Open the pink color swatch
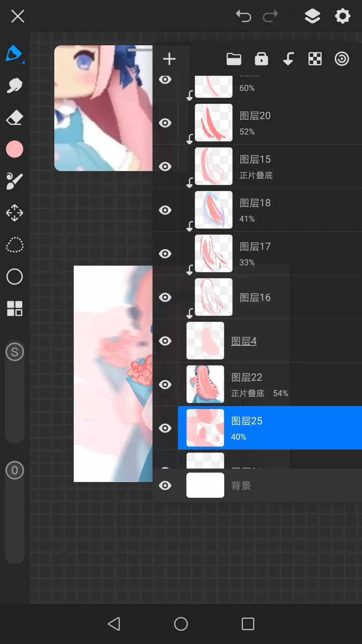The width and height of the screenshot is (362, 644). (14, 149)
